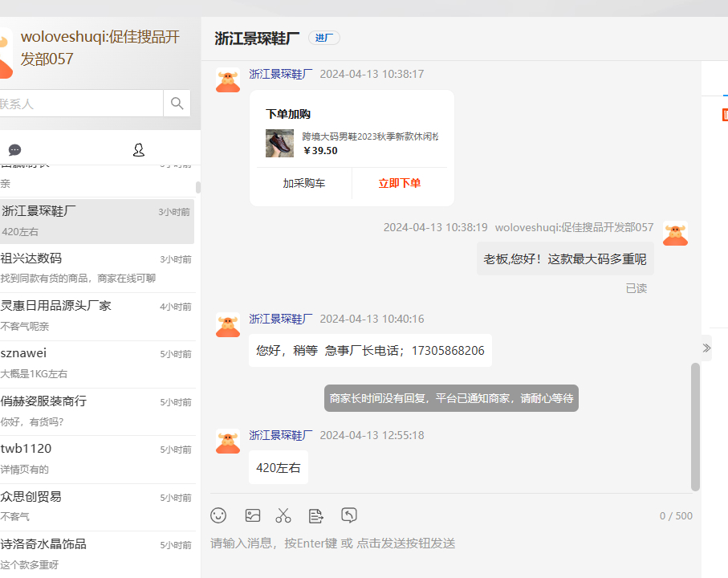Focus the message input text area
Screen dimensions: 728x578
point(449,543)
